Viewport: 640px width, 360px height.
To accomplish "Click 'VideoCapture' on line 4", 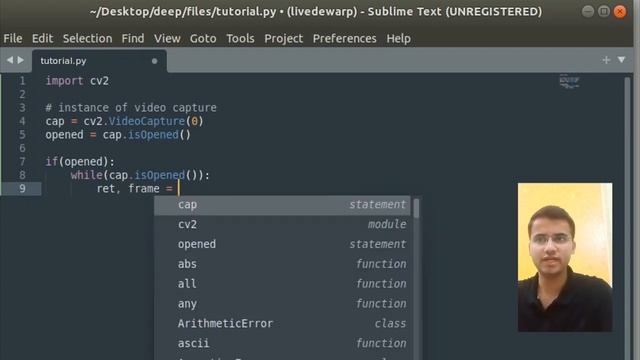I will coord(147,121).
